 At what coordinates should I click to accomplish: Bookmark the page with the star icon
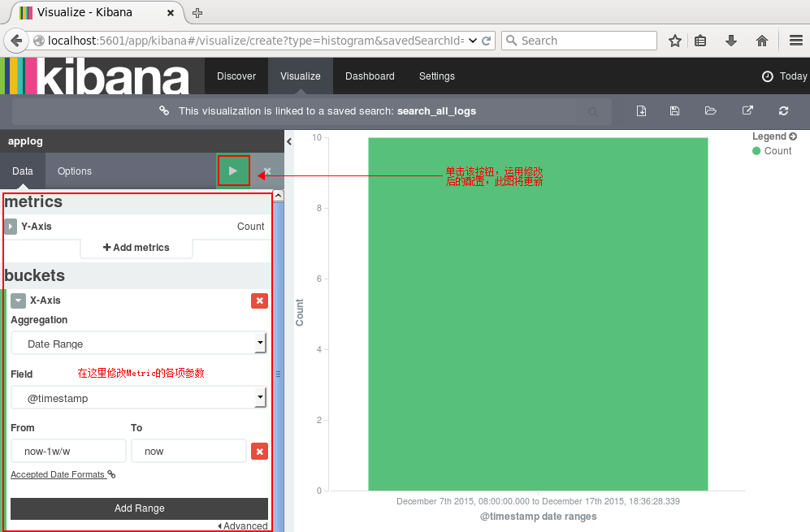pyautogui.click(x=675, y=40)
